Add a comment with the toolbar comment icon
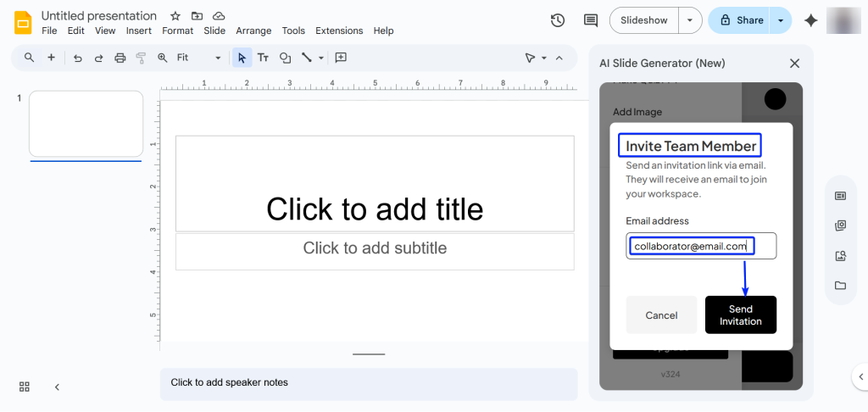The image size is (868, 412). (341, 58)
